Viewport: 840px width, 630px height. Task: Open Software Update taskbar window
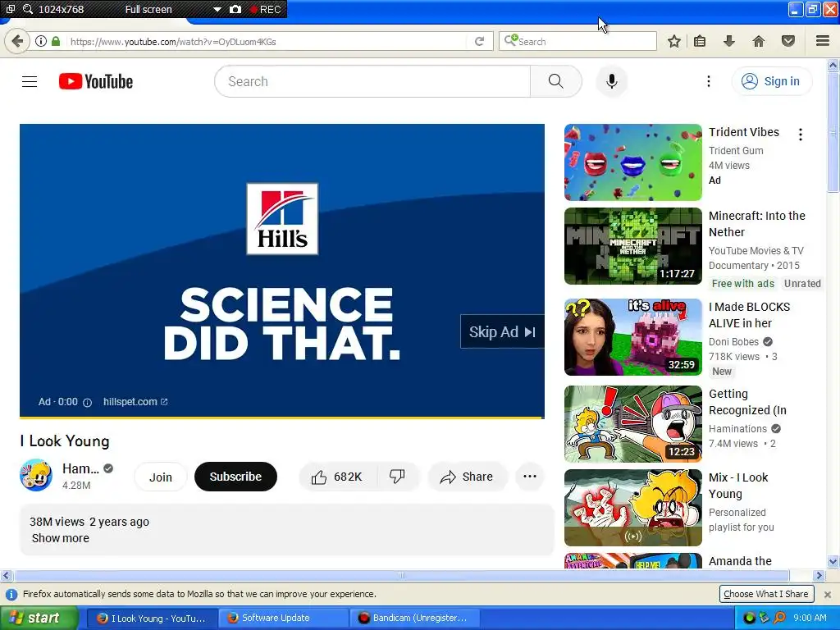(x=283, y=619)
